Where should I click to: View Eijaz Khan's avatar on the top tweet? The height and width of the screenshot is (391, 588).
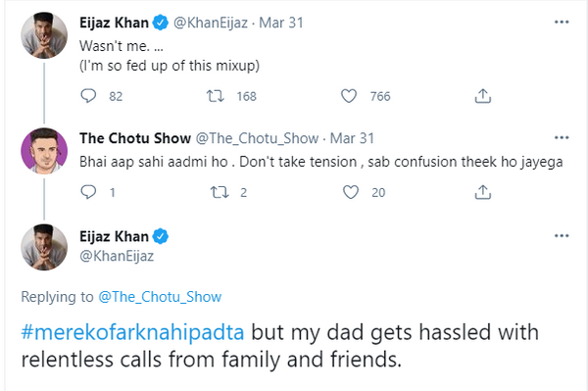[x=44, y=35]
